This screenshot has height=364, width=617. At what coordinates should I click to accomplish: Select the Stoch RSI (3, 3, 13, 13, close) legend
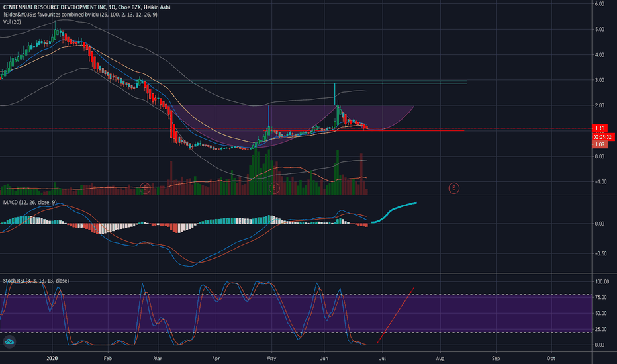coord(36,281)
